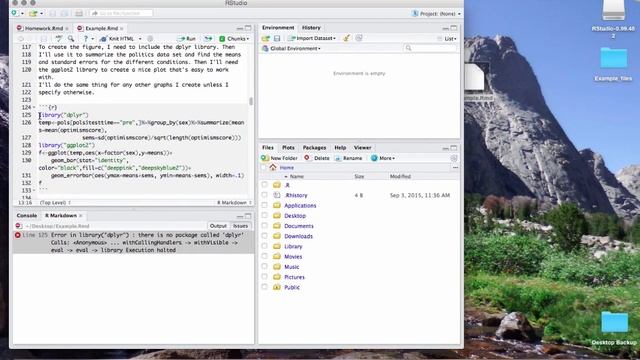Open the List view dropdown in Environment
The width and height of the screenshot is (640, 360).
coord(447,38)
